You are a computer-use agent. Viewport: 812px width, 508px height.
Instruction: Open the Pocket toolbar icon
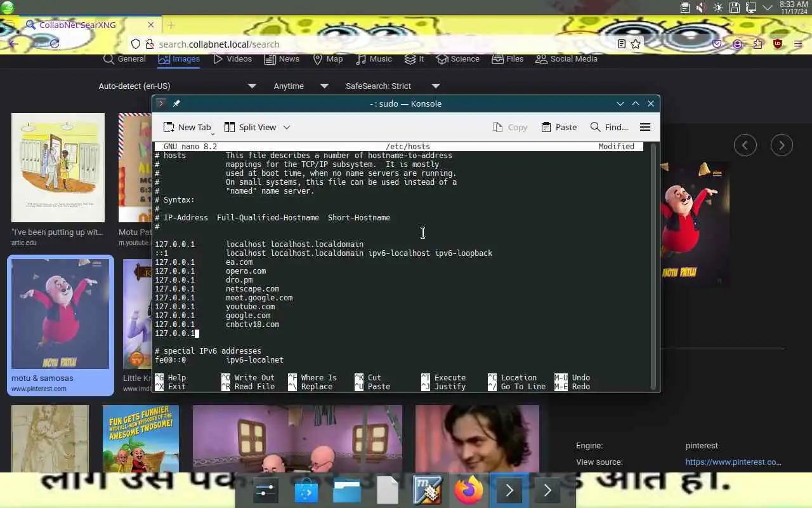coord(717,44)
